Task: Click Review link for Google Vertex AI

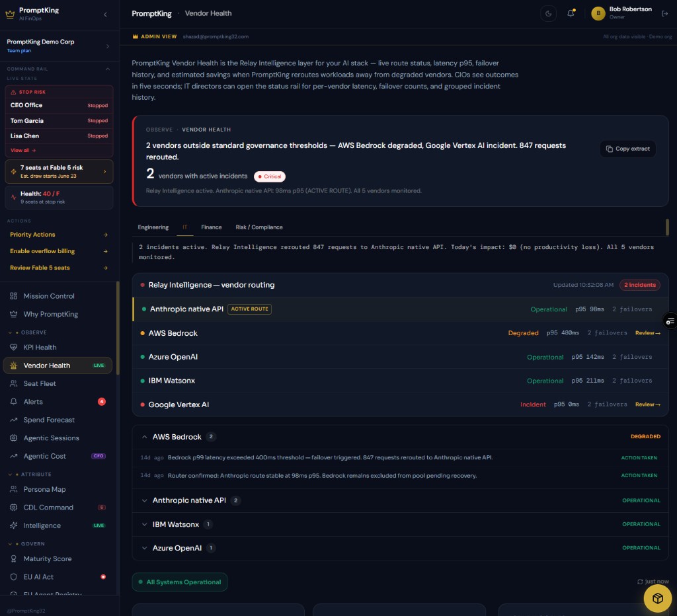Action: tap(648, 404)
